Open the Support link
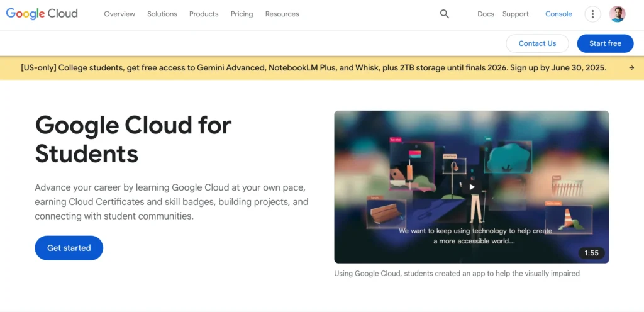 pyautogui.click(x=516, y=14)
